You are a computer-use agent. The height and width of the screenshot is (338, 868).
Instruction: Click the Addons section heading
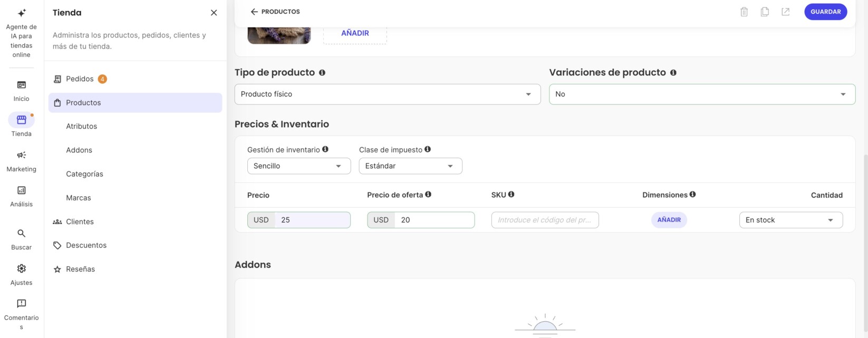click(x=253, y=265)
